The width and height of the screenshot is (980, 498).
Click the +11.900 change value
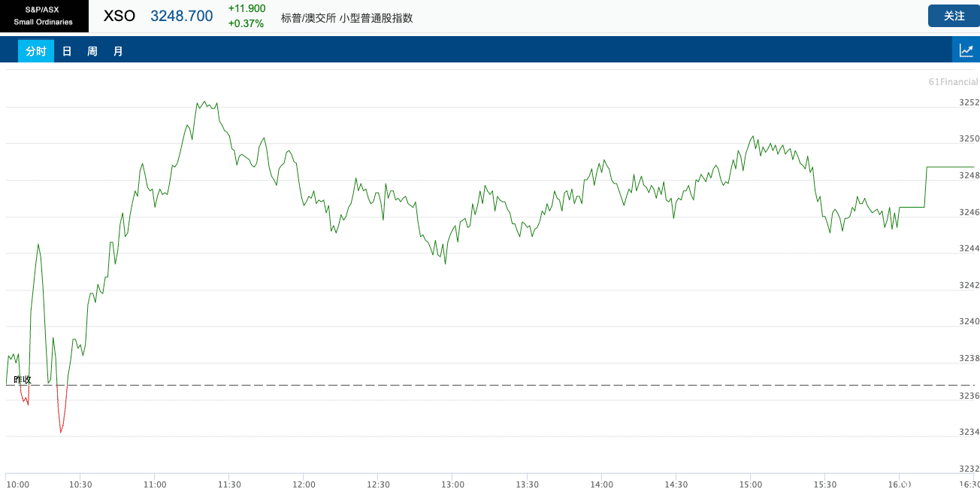(247, 8)
